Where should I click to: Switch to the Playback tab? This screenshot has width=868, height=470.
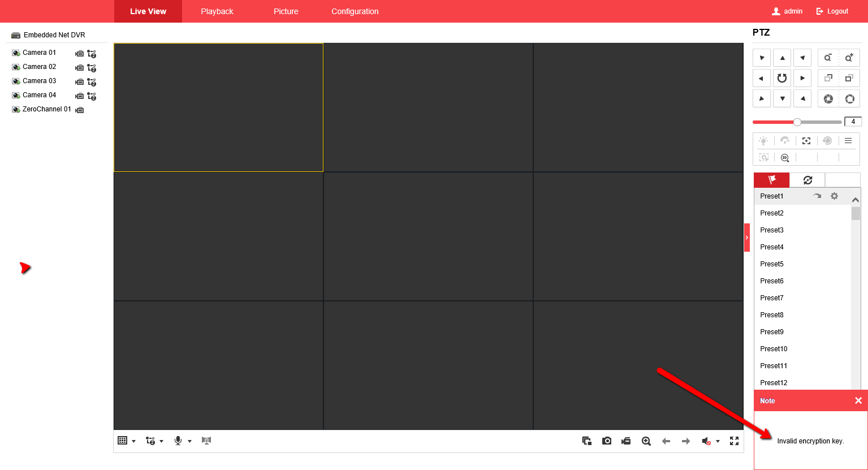tap(217, 11)
